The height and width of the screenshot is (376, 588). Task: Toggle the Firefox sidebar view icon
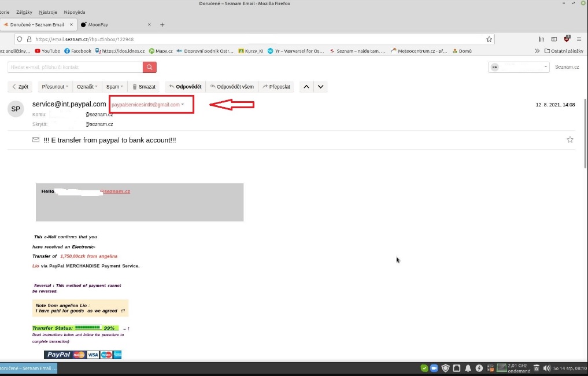pos(554,39)
